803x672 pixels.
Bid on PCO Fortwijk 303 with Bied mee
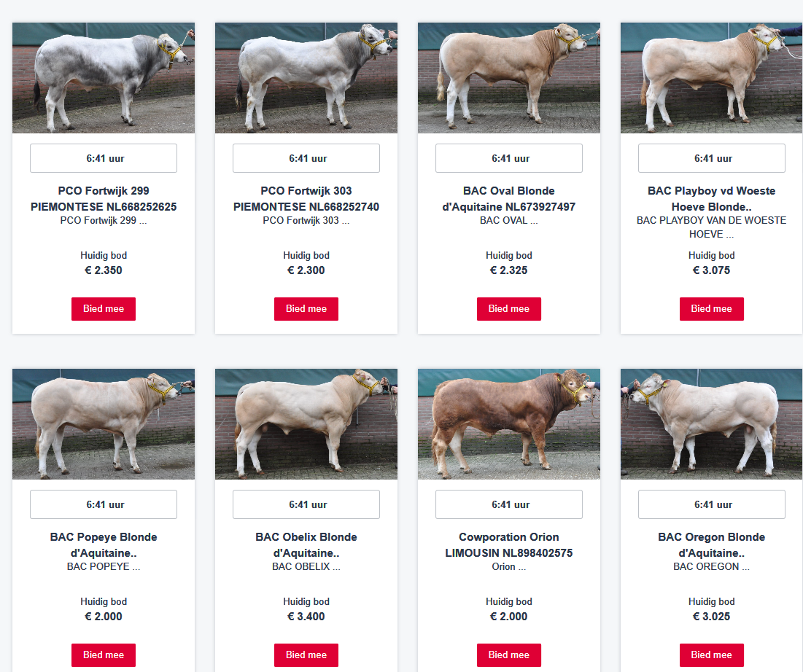pos(306,309)
